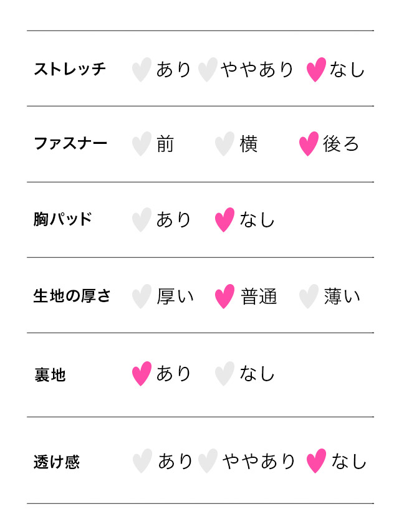
Task: Click the gray heart next to ストレッチ ややあり
Action: [207, 69]
